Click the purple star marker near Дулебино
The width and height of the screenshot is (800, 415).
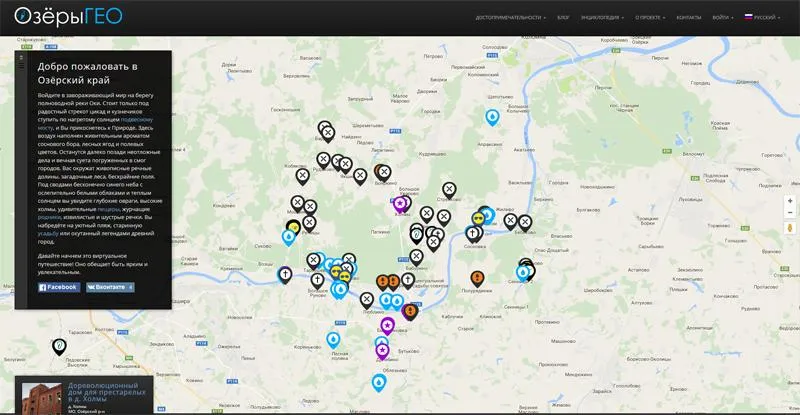382,352
